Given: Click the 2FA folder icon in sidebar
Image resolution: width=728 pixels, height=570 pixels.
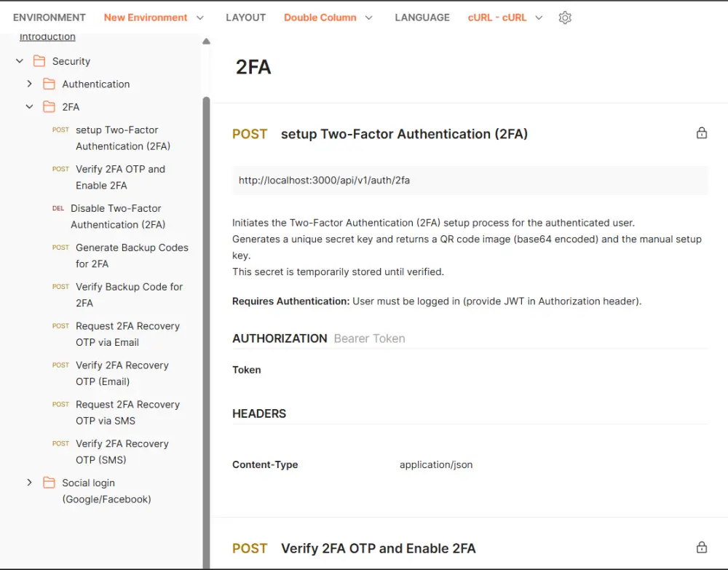Looking at the screenshot, I should click(50, 107).
